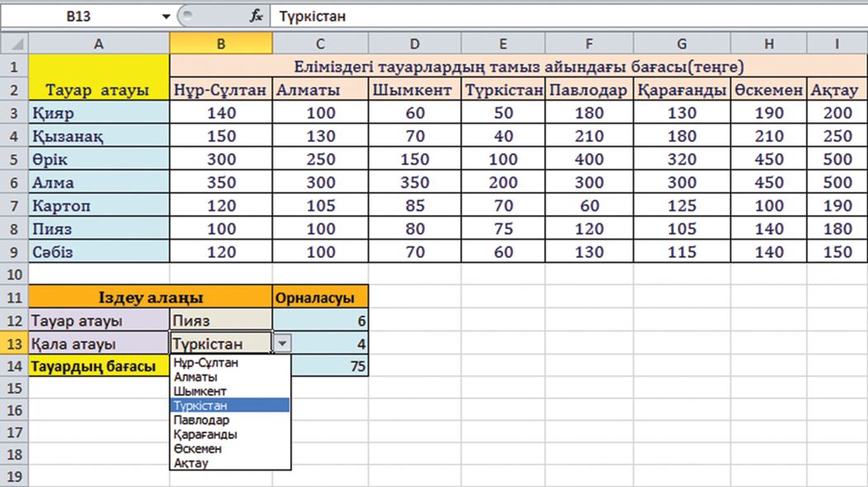This screenshot has width=868, height=487.
Task: Click the Қызанақ product cell
Action: pos(98,136)
